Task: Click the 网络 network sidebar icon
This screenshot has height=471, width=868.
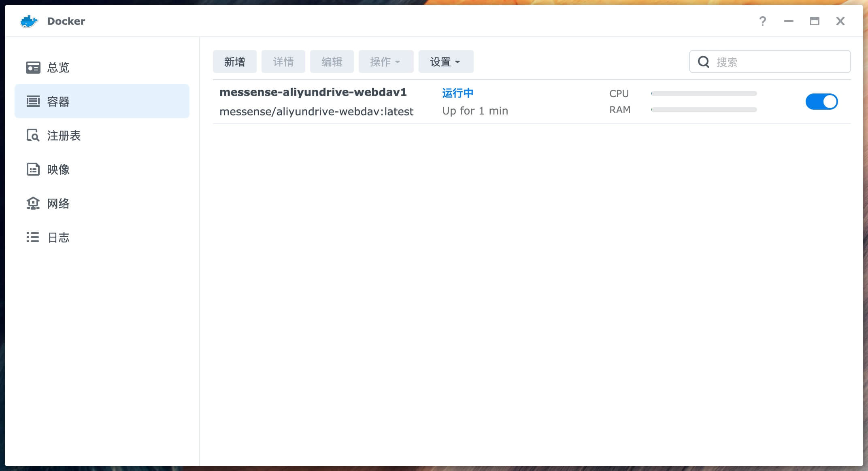Action: pos(33,204)
